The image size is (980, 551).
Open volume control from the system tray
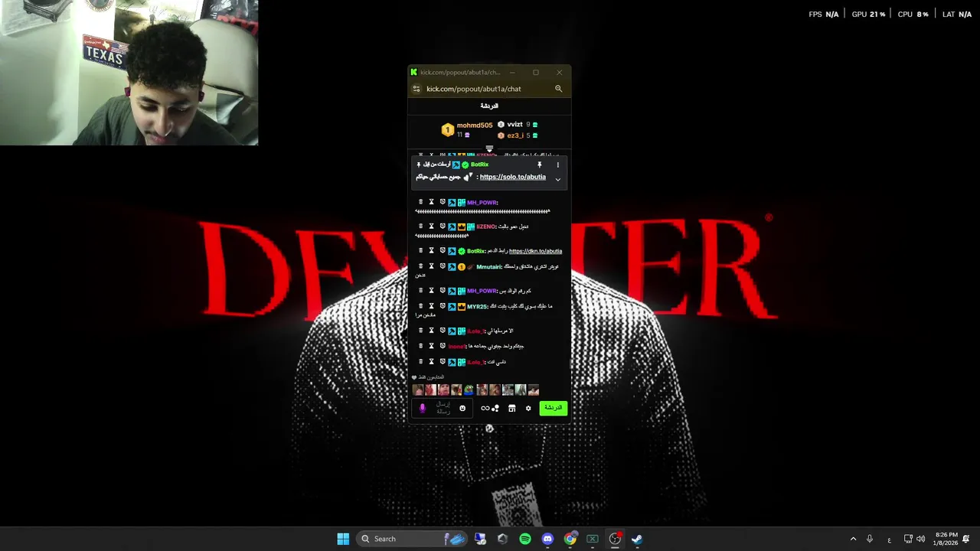tap(920, 539)
